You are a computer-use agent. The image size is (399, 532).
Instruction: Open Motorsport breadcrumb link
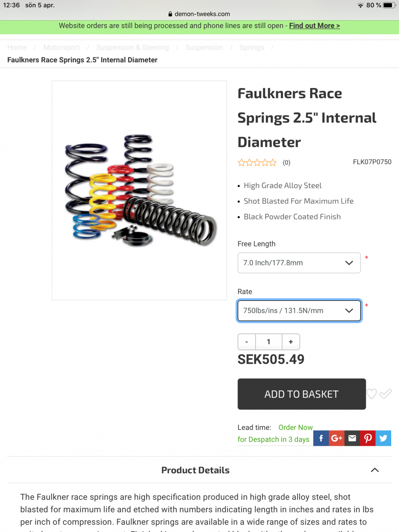[62, 47]
